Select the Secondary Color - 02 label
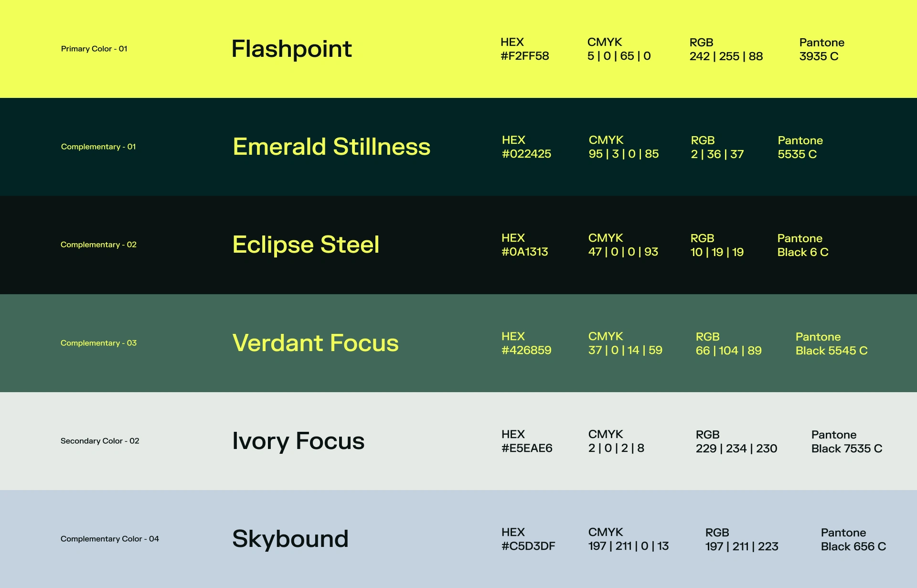 pos(100,441)
